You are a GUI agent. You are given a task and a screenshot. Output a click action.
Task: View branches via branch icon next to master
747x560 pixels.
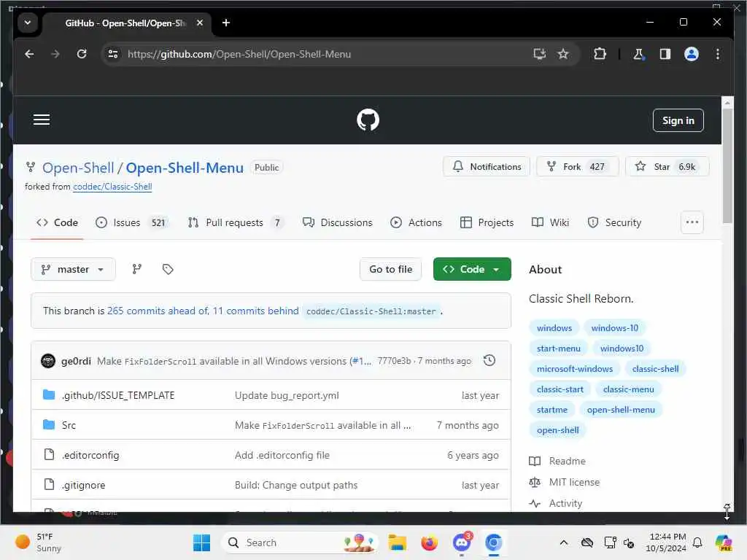coord(136,269)
